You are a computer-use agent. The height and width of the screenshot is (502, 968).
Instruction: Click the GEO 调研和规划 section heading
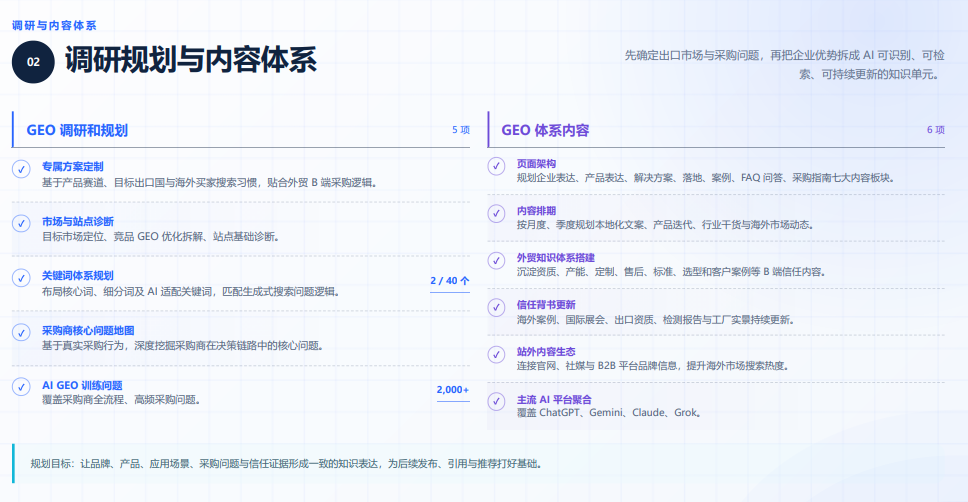tap(77, 130)
